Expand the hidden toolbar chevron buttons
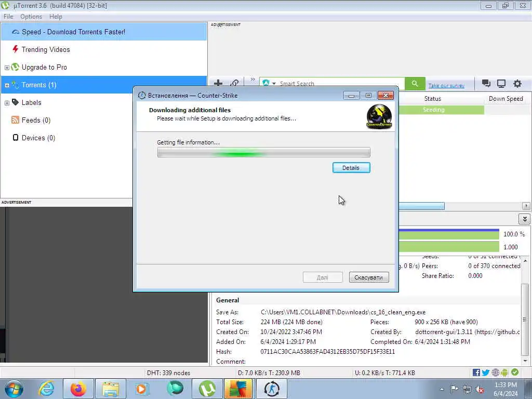 pyautogui.click(x=253, y=79)
